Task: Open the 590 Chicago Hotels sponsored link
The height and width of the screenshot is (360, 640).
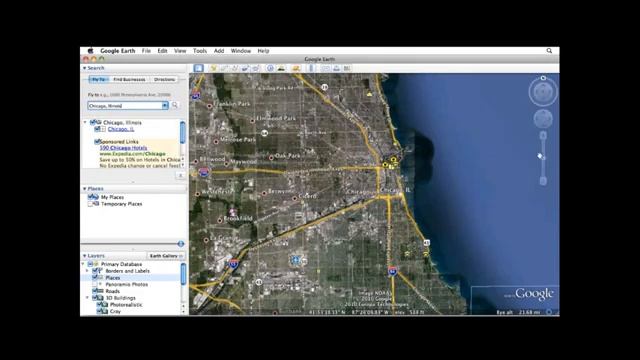Action: coord(123,148)
